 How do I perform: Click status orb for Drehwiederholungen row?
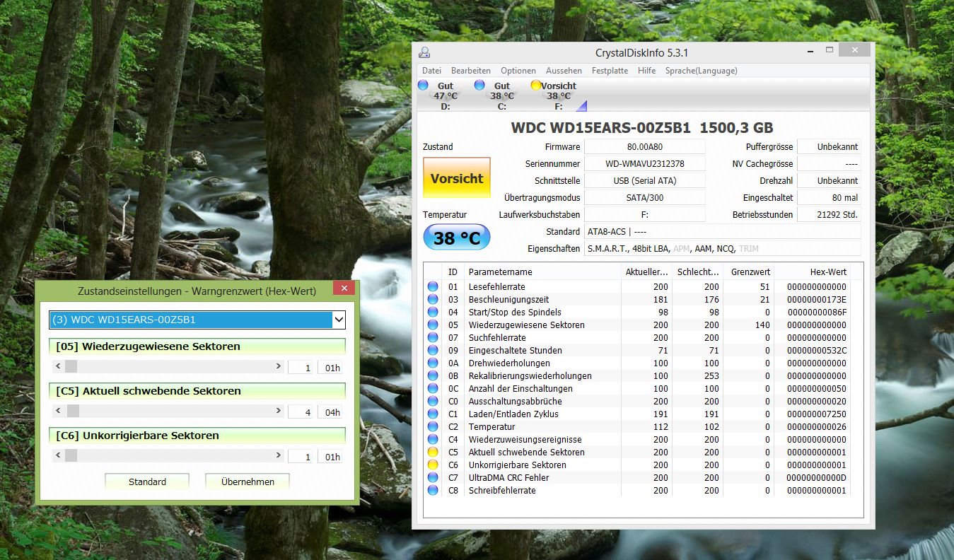pos(433,363)
